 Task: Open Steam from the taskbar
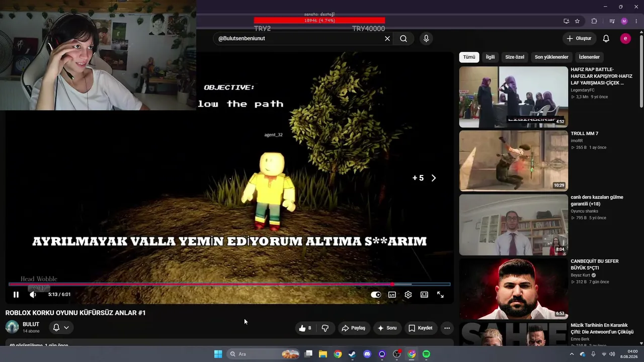coord(352,354)
